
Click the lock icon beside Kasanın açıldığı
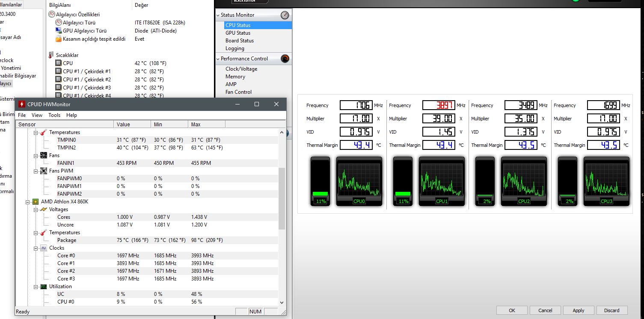point(59,39)
